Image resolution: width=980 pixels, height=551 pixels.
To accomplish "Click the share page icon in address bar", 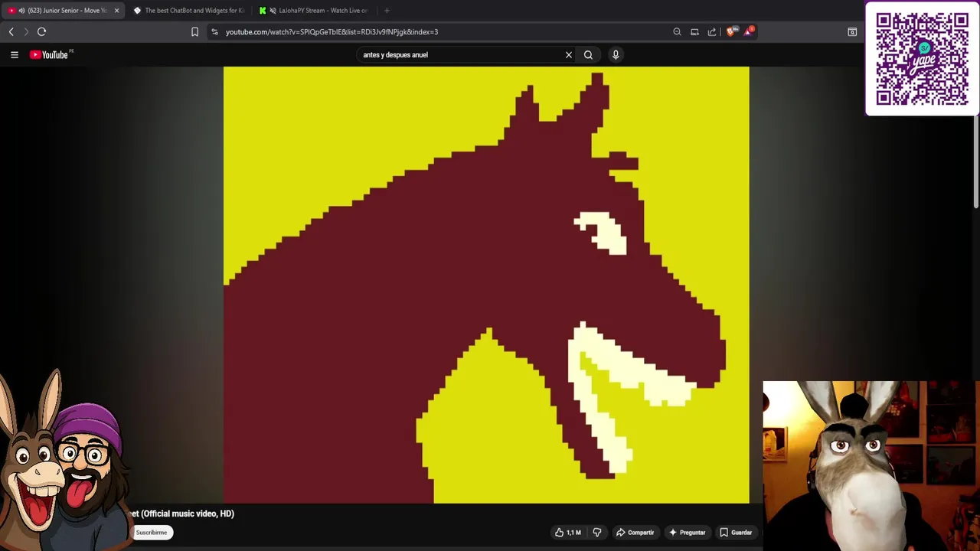I will (x=712, y=31).
